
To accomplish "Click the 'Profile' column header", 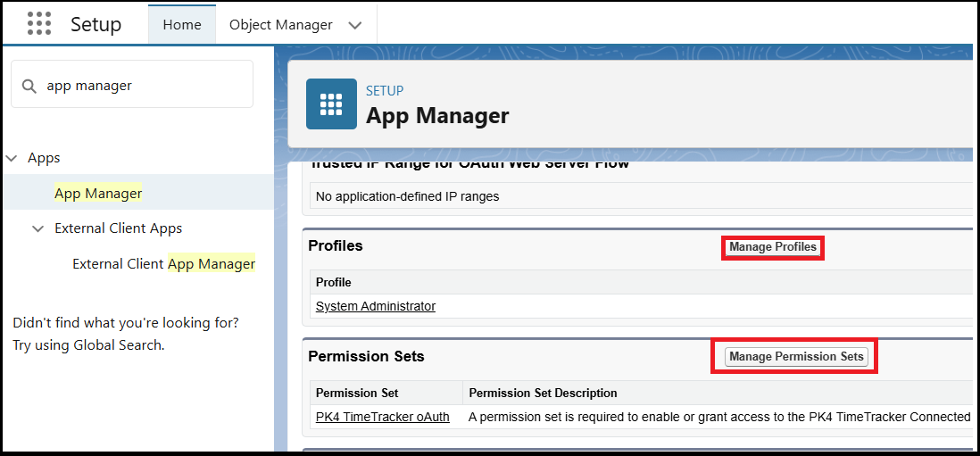I will pos(333,283).
